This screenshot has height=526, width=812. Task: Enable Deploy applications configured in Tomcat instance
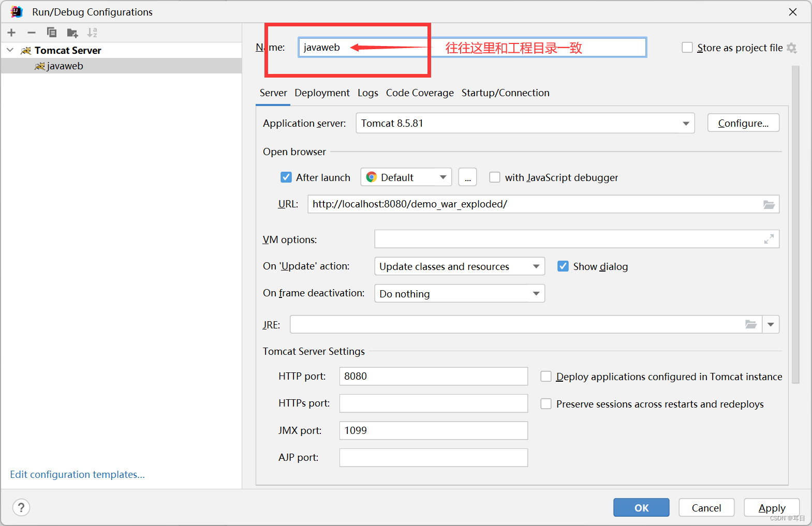coord(546,377)
